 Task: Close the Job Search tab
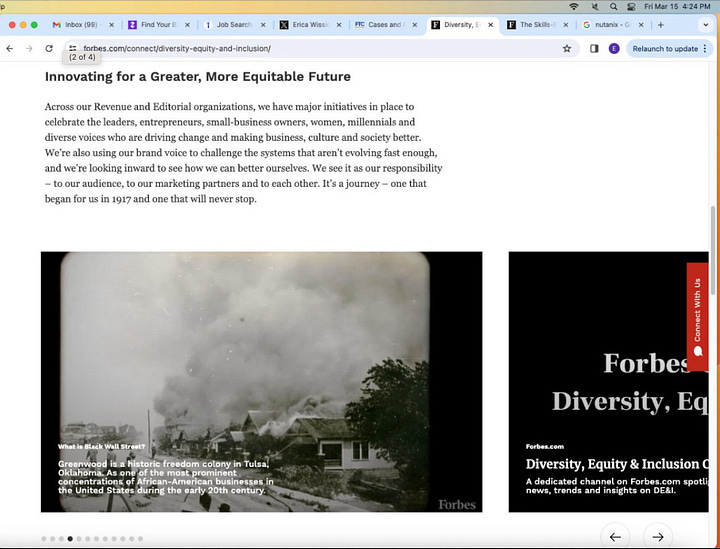[x=263, y=25]
